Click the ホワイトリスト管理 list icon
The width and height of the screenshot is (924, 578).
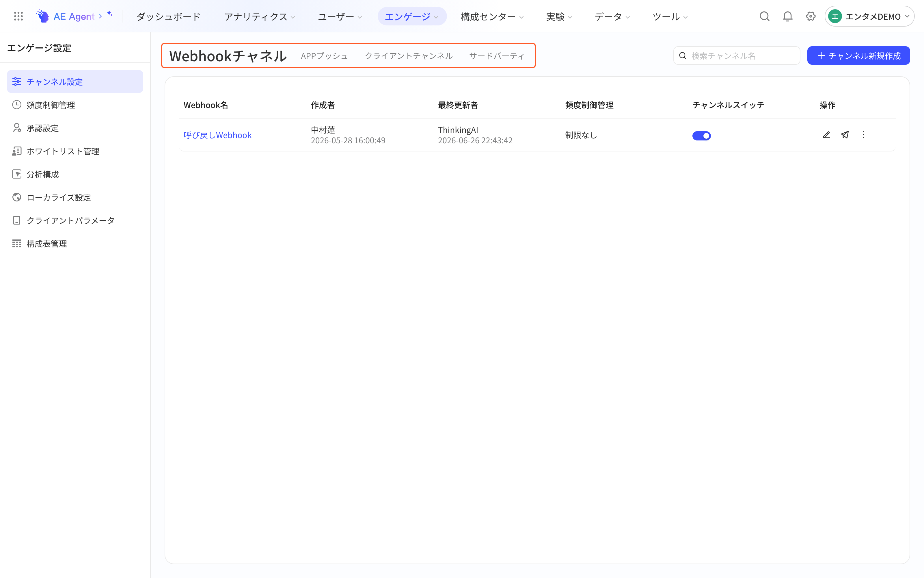click(17, 151)
